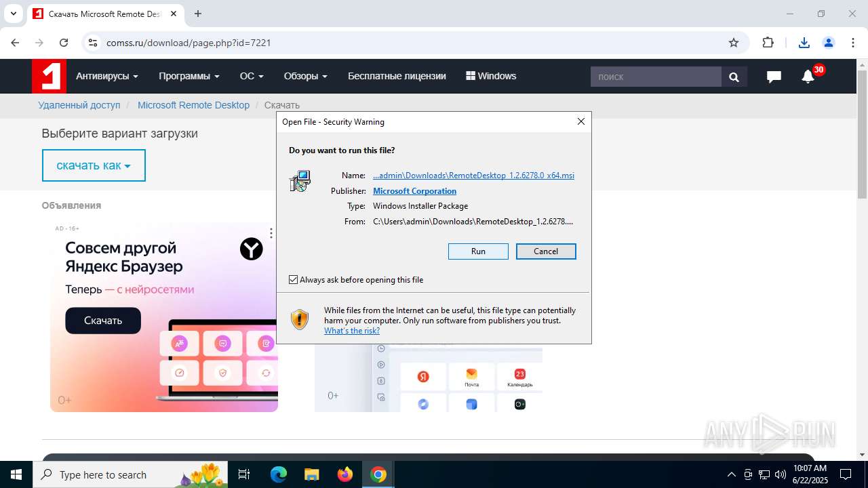The height and width of the screenshot is (488, 868).
Task: Go to Удаленный доступ breadcrumb
Action: (79, 105)
